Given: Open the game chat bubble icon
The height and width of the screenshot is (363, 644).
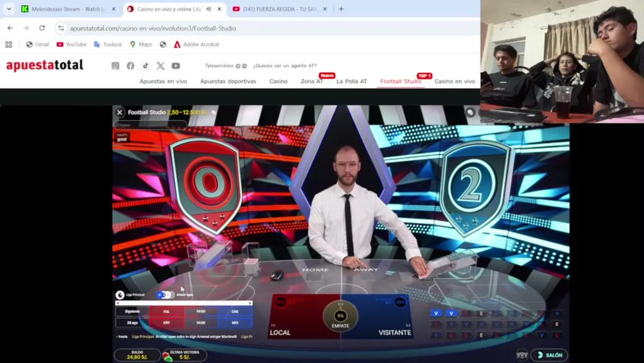Looking at the screenshot, I should (470, 112).
